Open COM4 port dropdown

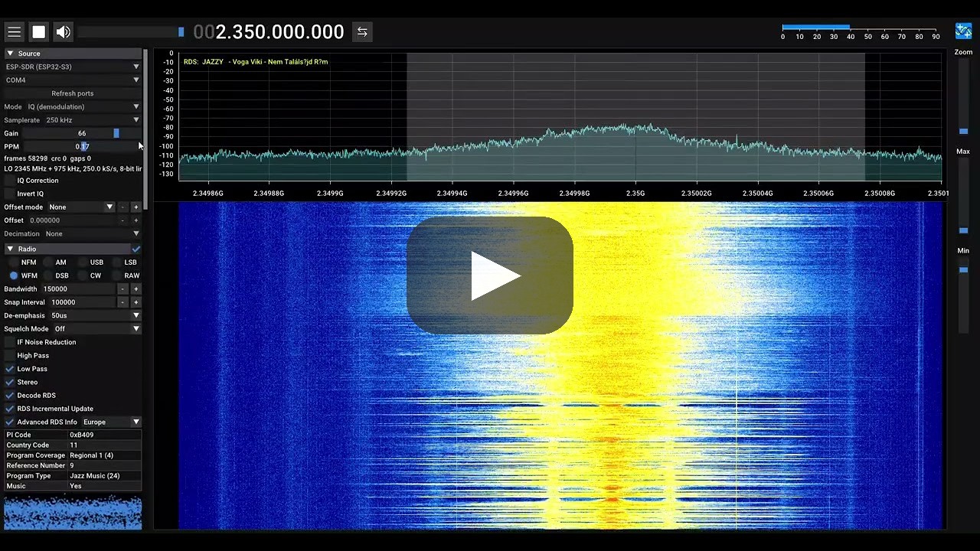click(x=73, y=80)
